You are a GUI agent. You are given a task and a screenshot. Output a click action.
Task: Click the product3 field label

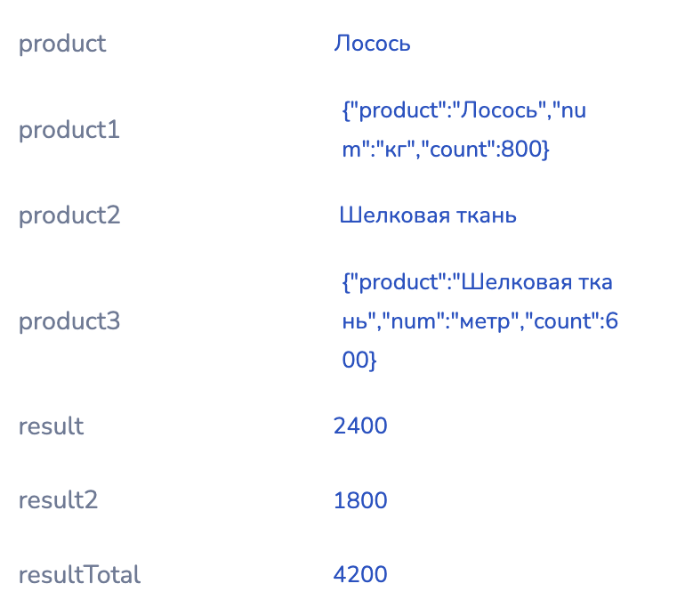69,321
